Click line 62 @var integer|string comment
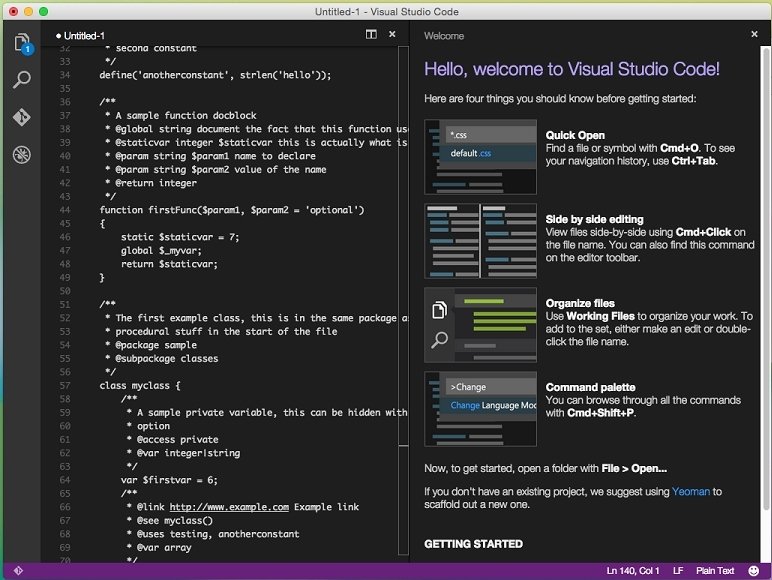Viewport: 772px width, 580px height. (x=184, y=453)
